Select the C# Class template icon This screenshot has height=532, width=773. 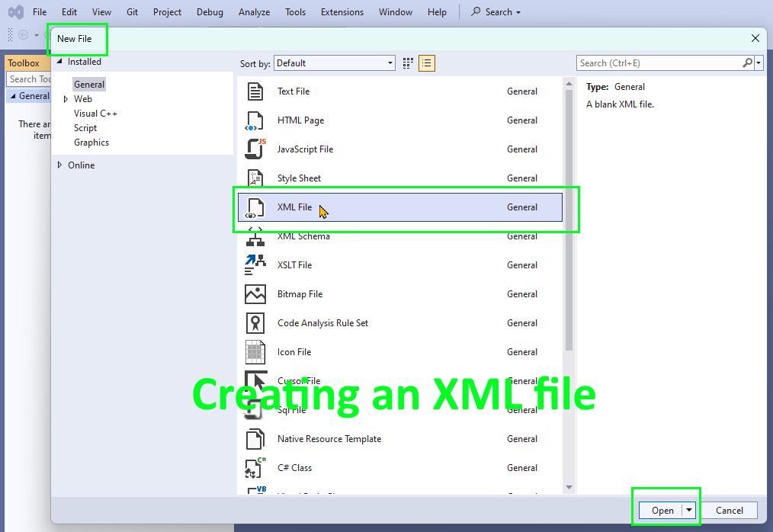coord(255,468)
